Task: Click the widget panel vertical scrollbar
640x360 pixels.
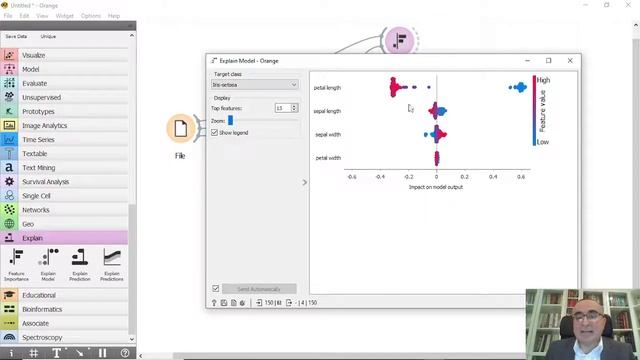Action: 131,269
